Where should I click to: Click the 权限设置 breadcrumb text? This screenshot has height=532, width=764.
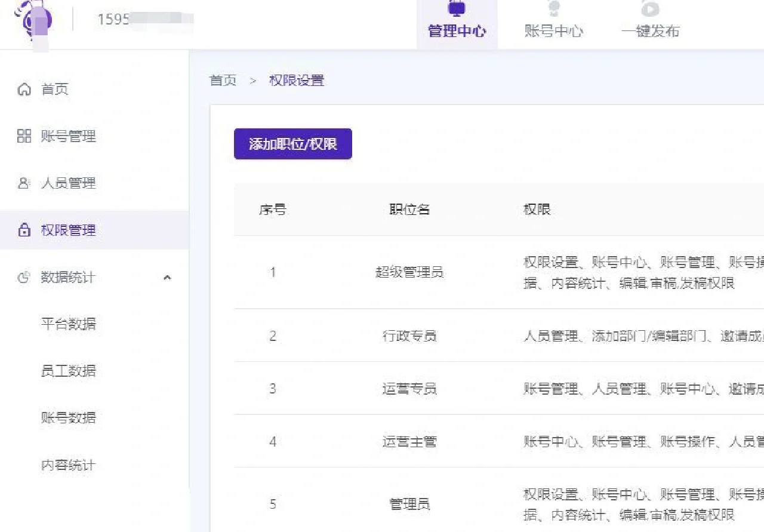[x=297, y=81]
